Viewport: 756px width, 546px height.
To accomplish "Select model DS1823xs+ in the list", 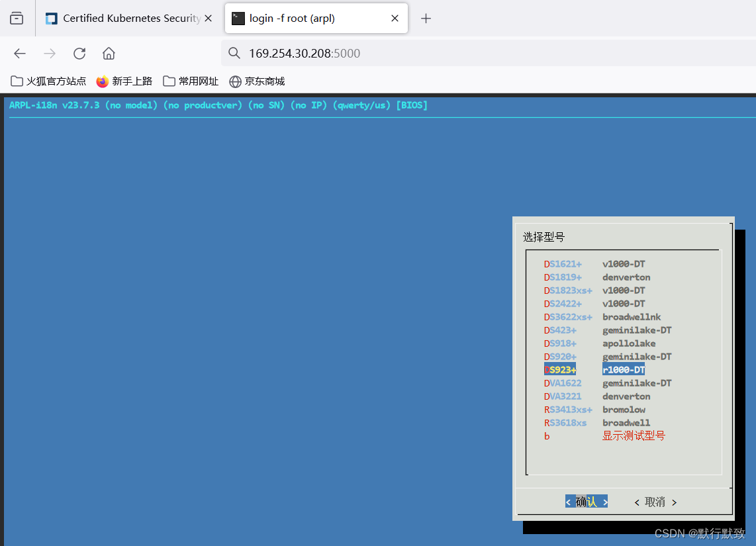I will pos(594,291).
